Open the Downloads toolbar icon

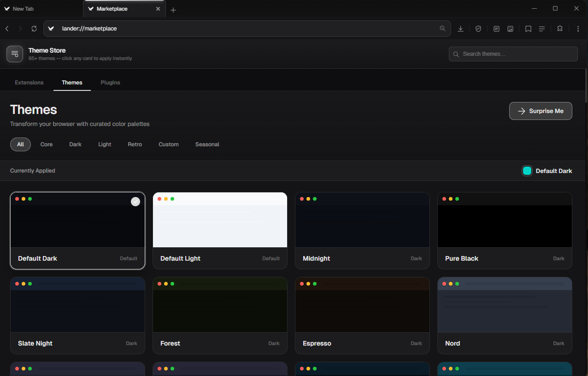460,29
